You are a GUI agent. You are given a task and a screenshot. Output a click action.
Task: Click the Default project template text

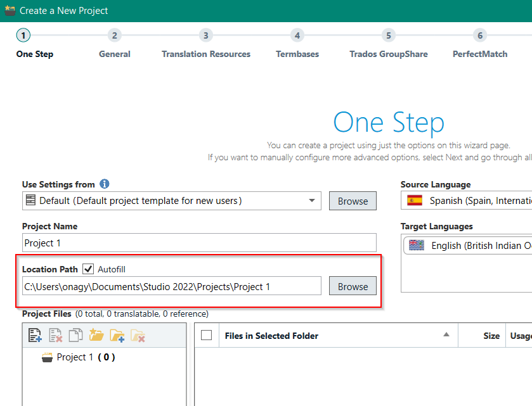coord(141,201)
